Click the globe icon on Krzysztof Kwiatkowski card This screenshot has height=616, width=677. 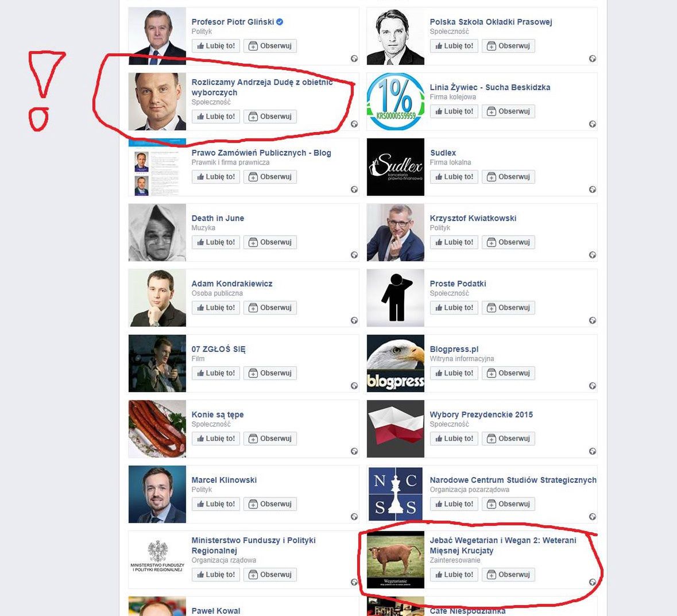[x=593, y=255]
